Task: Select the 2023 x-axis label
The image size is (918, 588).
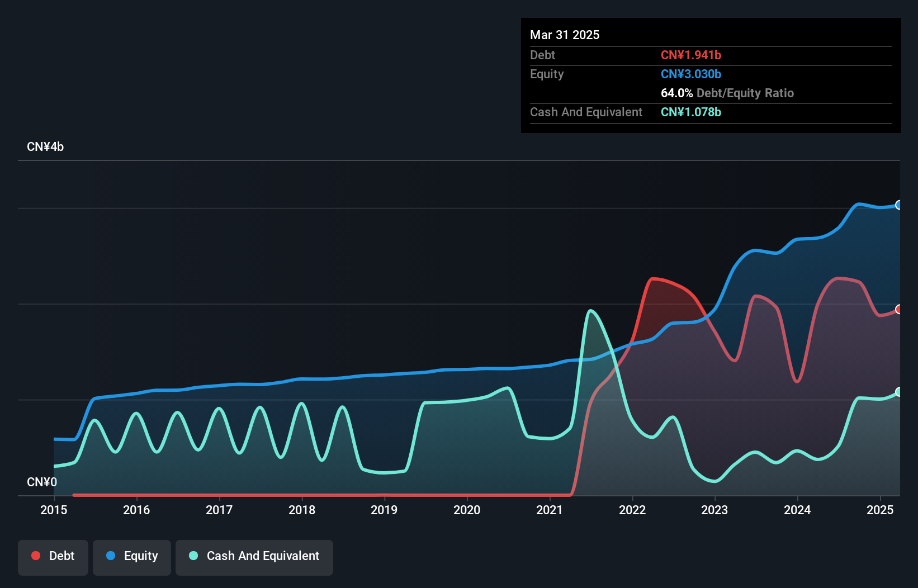Action: [714, 510]
